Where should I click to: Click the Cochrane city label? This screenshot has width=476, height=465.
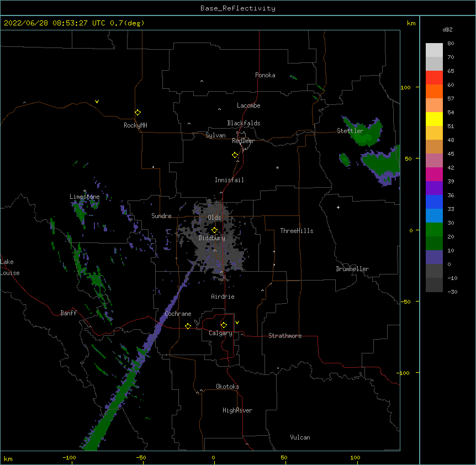(x=178, y=314)
